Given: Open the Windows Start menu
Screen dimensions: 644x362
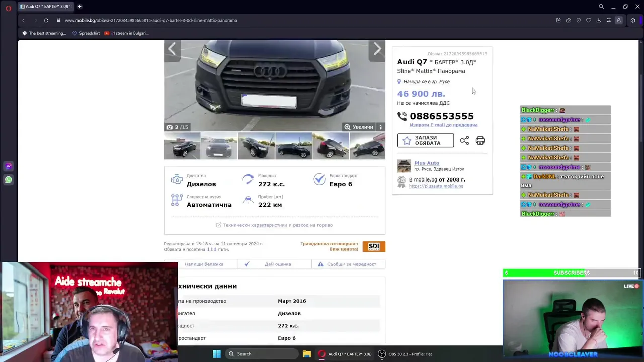Looking at the screenshot, I should tap(217, 354).
